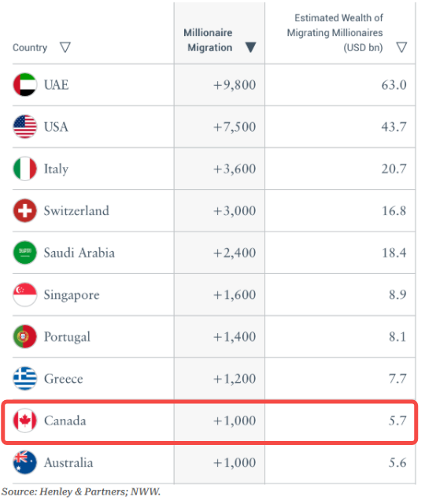
Task: Click the Greece flag icon
Action: 24,379
